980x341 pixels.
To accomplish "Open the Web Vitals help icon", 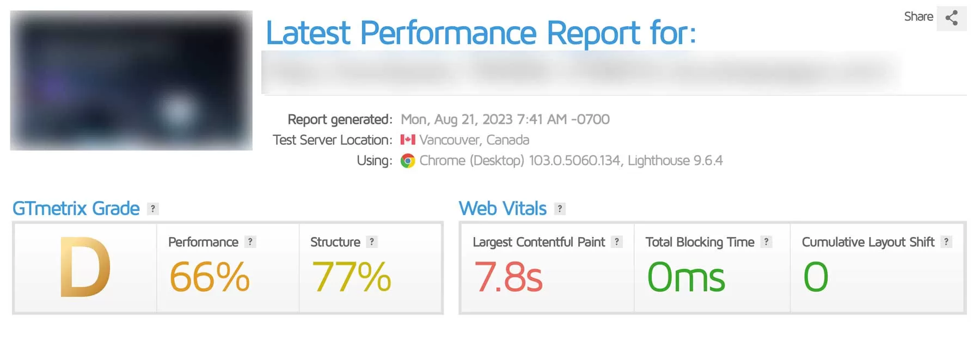I will (x=560, y=209).
